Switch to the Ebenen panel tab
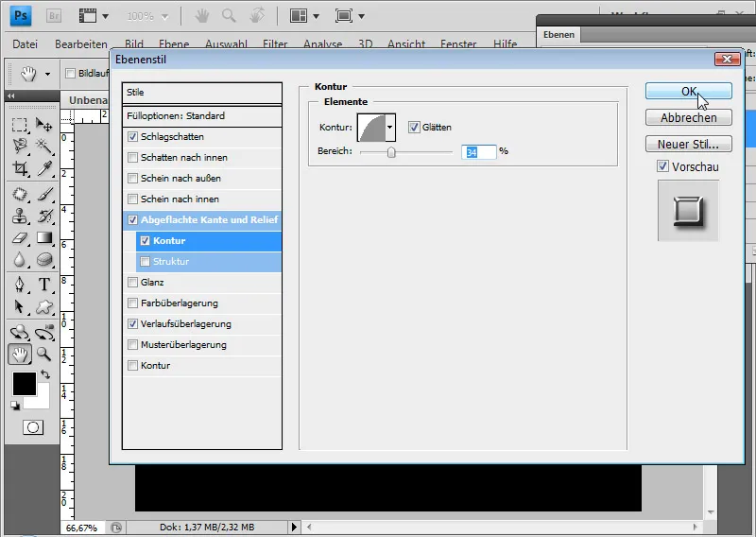756x537 pixels. click(558, 35)
